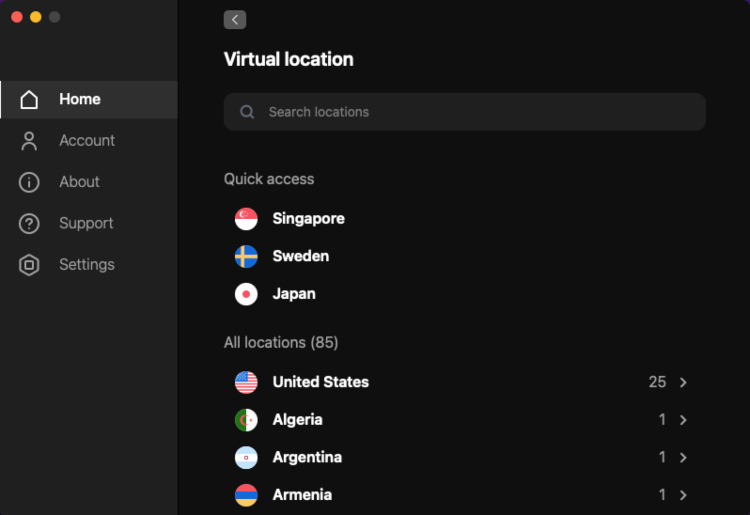Viewport: 750px width, 515px height.
Task: Open the Account menu item
Action: [89, 141]
